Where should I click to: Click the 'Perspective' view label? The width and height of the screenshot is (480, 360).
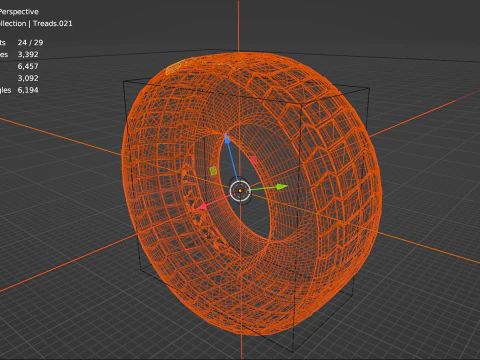coord(19,12)
